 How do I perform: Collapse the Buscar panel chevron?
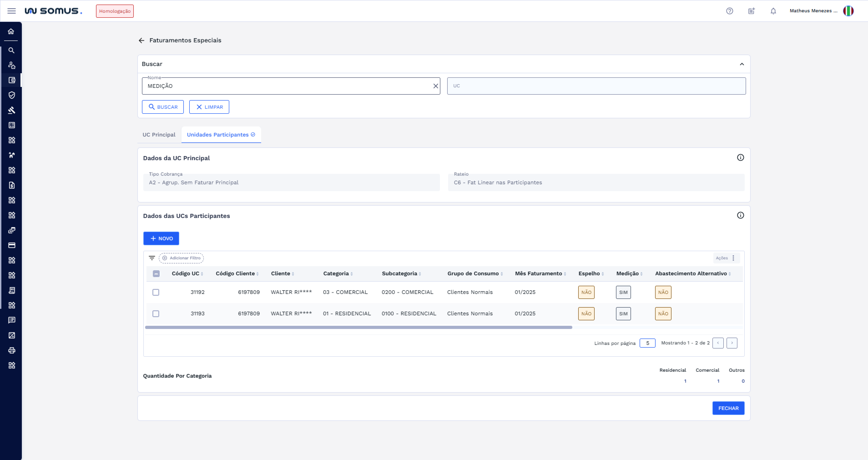[x=742, y=64]
